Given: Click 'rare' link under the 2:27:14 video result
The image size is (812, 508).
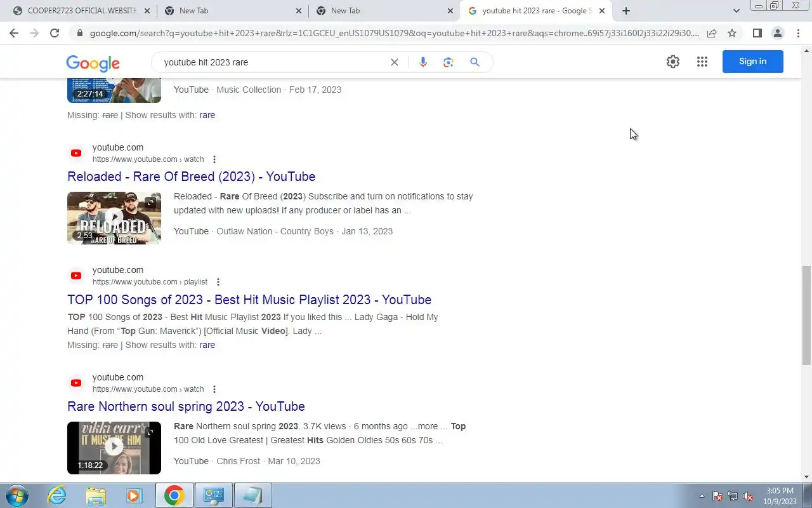Looking at the screenshot, I should click(207, 115).
